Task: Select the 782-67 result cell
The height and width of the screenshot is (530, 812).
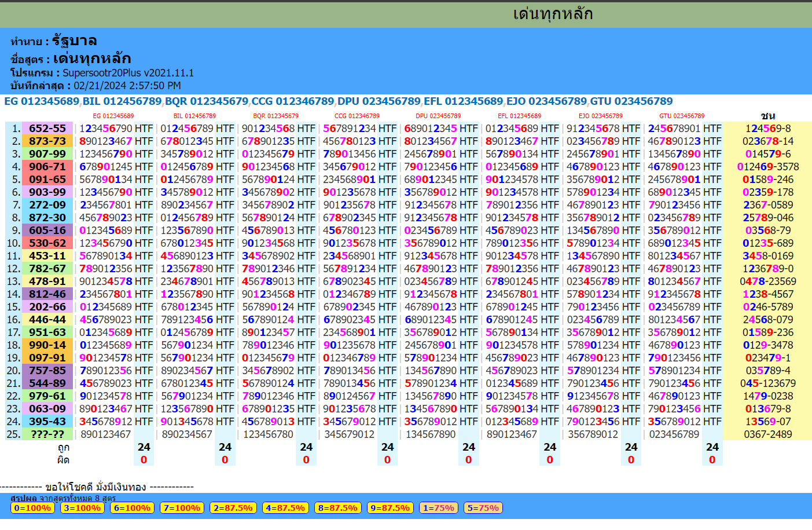Action: click(47, 269)
